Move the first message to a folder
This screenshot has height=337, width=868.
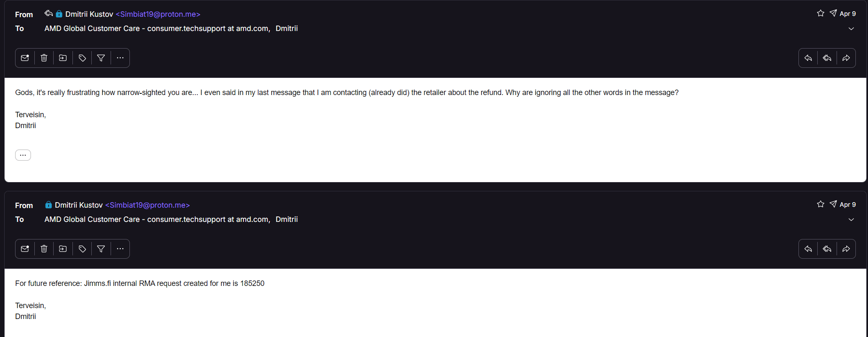63,58
